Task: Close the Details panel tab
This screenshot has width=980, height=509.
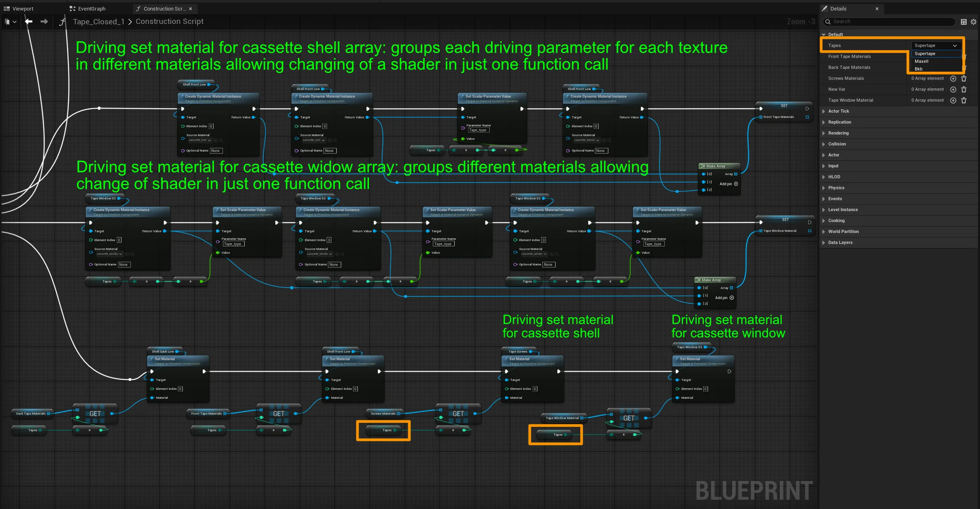Action: click(x=877, y=9)
